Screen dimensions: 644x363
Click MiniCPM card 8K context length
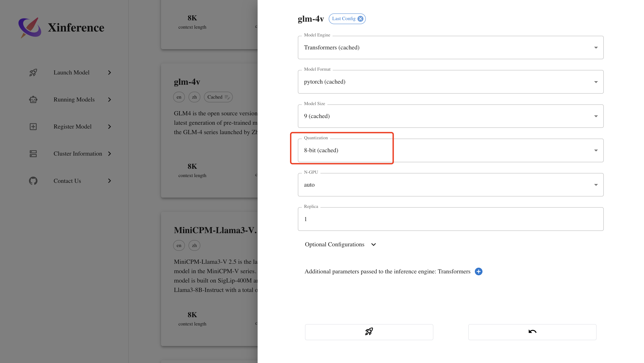[x=192, y=319]
